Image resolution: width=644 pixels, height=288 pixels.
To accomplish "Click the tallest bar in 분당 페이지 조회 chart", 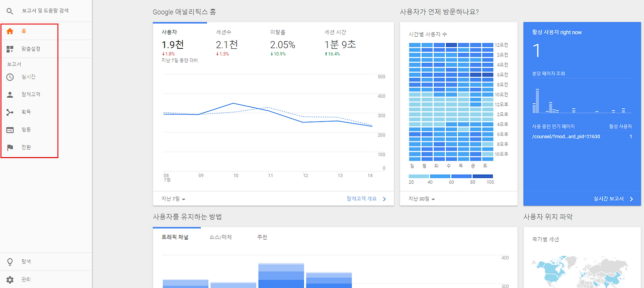I will (537, 101).
